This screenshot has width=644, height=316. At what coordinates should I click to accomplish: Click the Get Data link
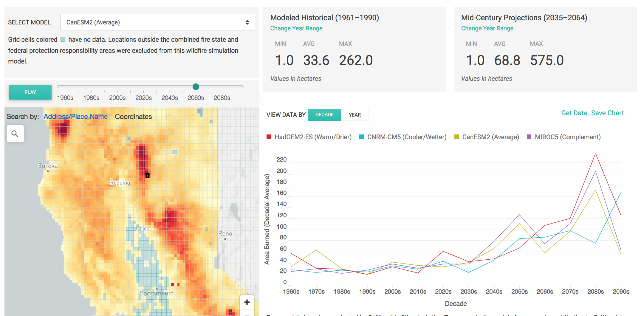tap(574, 113)
